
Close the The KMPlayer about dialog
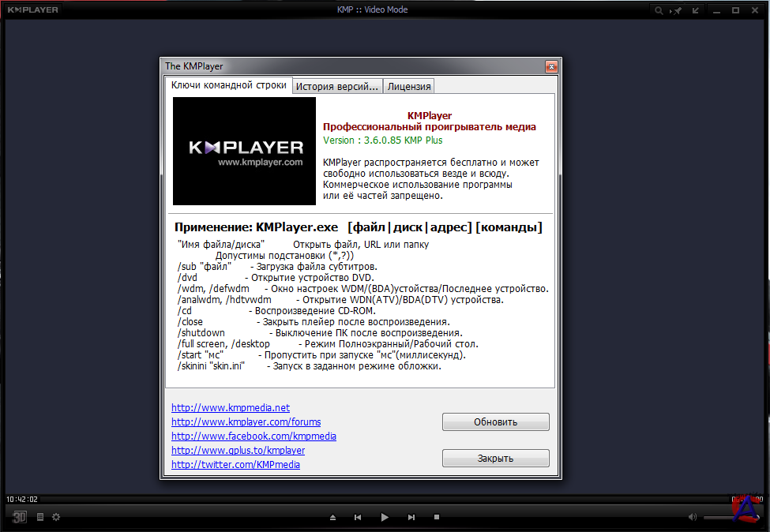551,66
